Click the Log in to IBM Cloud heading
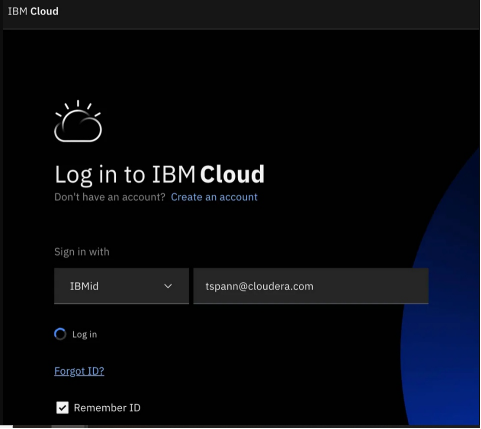Image resolution: width=481 pixels, height=429 pixels. click(159, 174)
